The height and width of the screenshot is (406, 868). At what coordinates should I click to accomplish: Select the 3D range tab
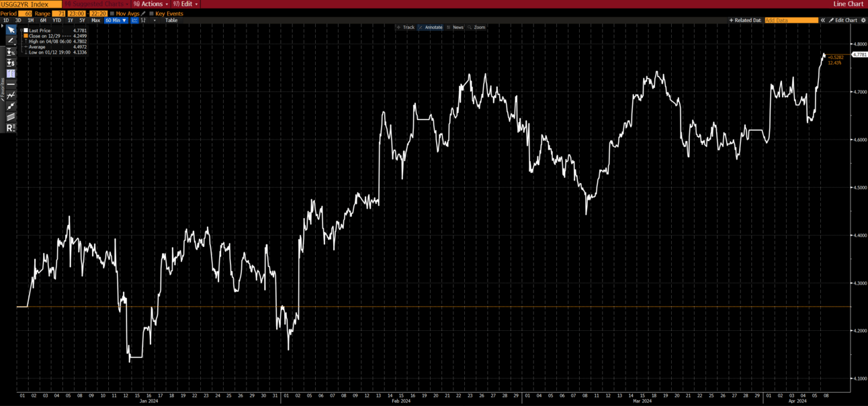pyautogui.click(x=18, y=20)
